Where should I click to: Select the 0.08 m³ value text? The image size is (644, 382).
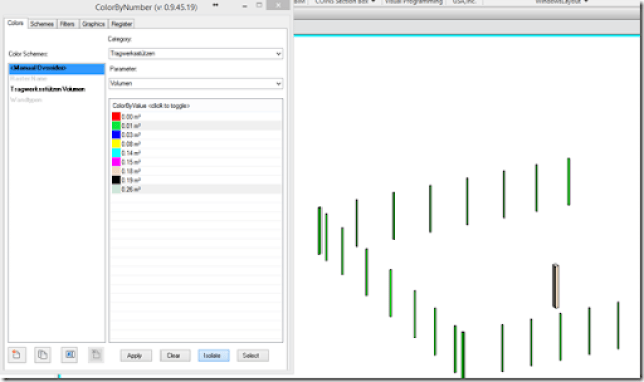click(x=131, y=144)
